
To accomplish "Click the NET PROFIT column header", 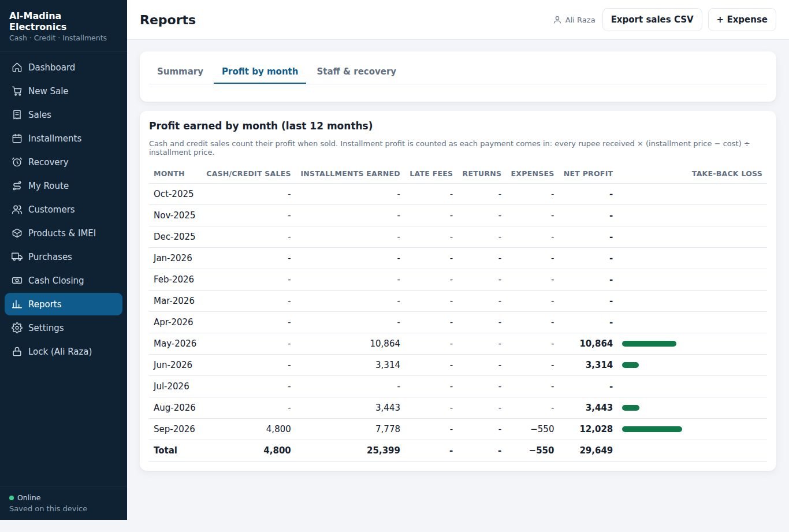I will coord(588,173).
